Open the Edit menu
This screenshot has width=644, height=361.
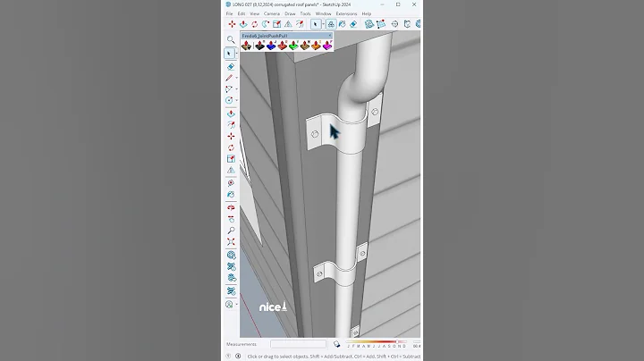(241, 13)
